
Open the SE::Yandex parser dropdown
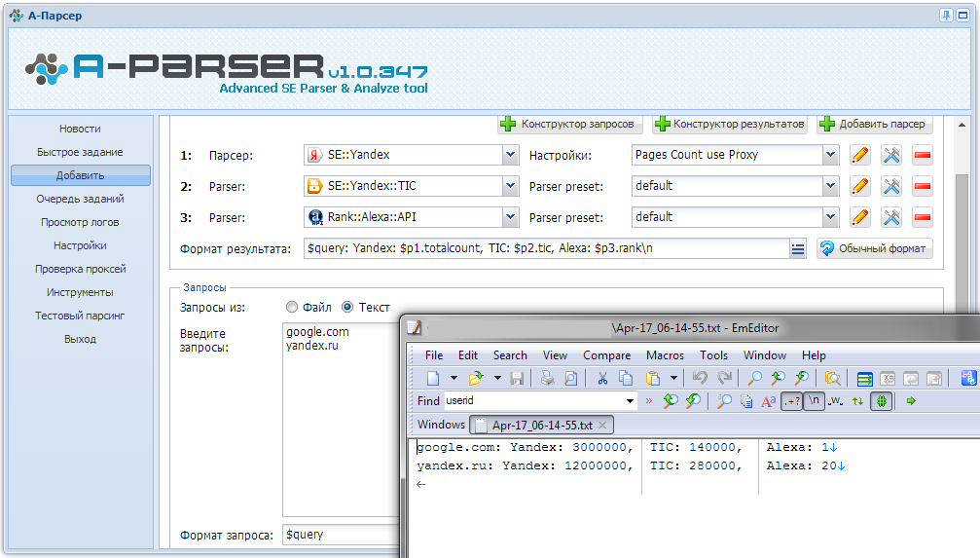(511, 155)
